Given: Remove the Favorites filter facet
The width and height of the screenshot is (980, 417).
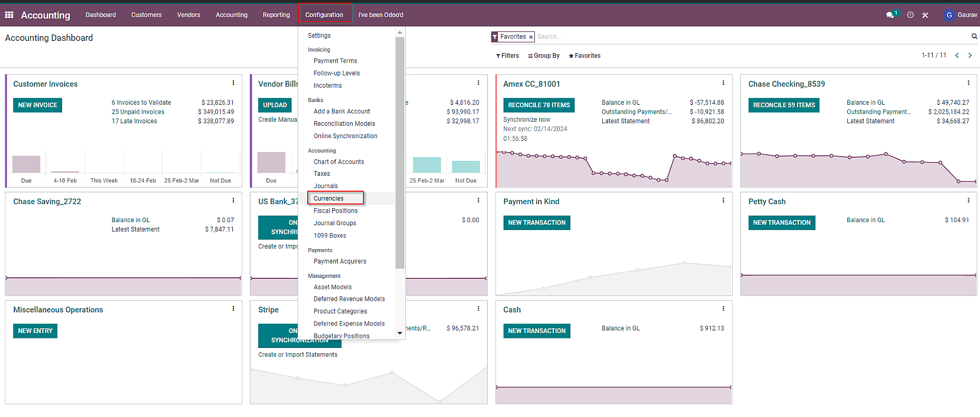Looking at the screenshot, I should click(531, 37).
